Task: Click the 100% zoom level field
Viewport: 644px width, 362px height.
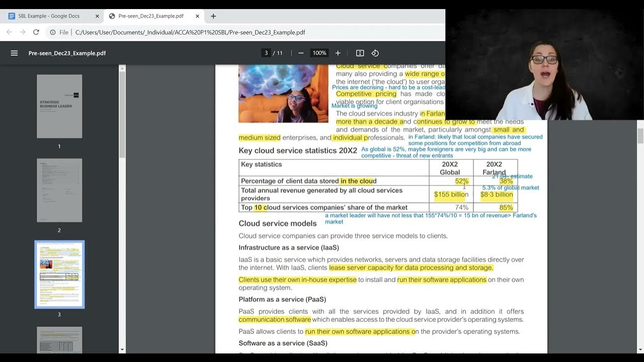Action: pyautogui.click(x=319, y=53)
